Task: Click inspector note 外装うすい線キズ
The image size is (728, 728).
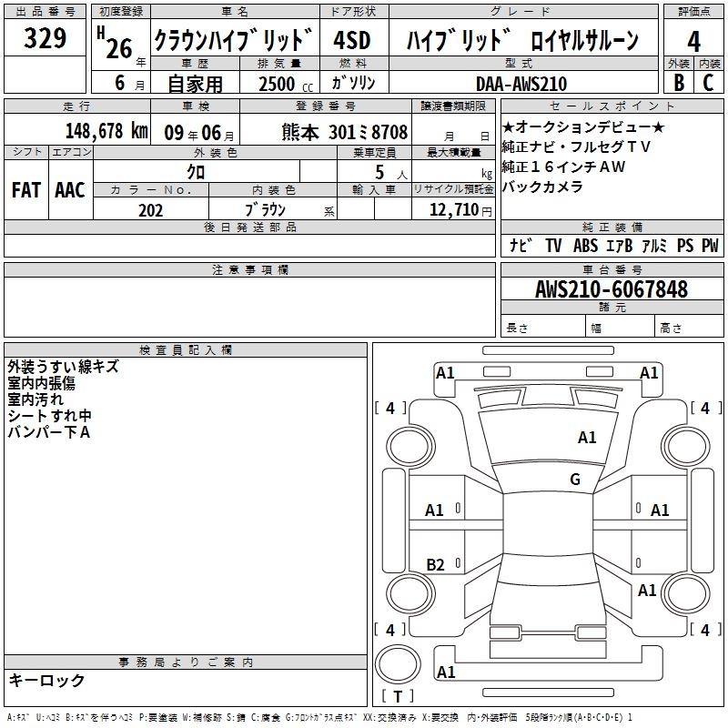Action: pyautogui.click(x=63, y=367)
